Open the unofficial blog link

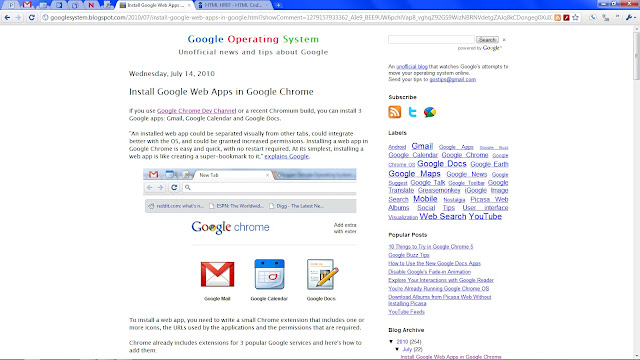[x=412, y=67]
